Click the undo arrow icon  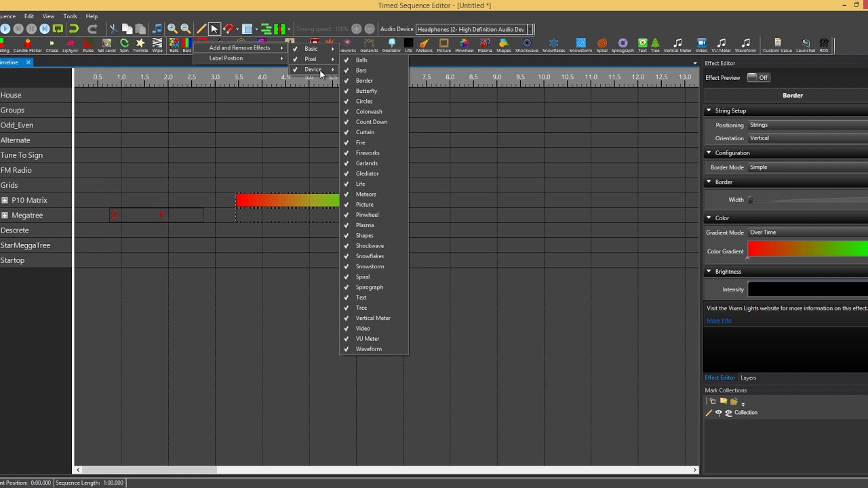pos(74,29)
